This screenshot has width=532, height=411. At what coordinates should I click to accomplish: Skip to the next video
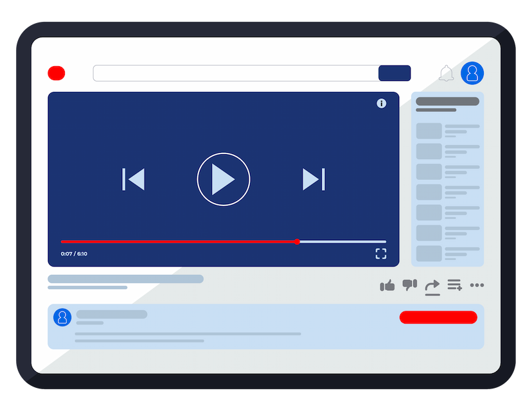click(x=314, y=179)
